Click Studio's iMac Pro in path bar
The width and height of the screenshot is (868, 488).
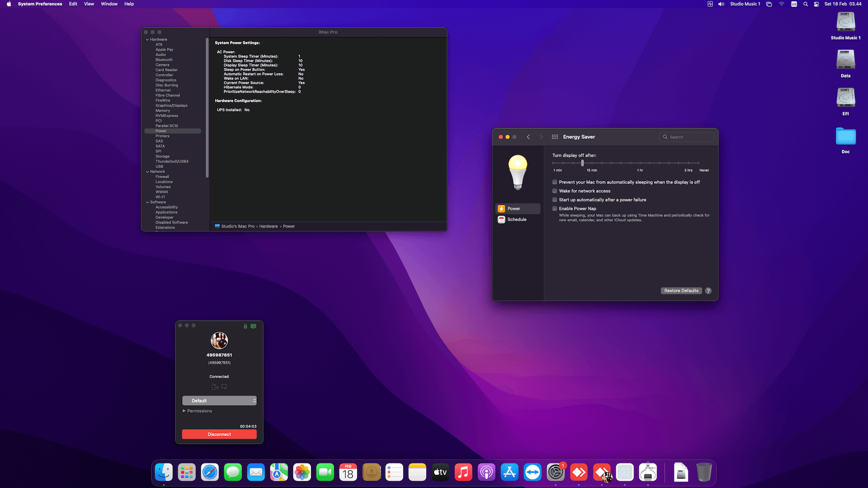point(238,226)
